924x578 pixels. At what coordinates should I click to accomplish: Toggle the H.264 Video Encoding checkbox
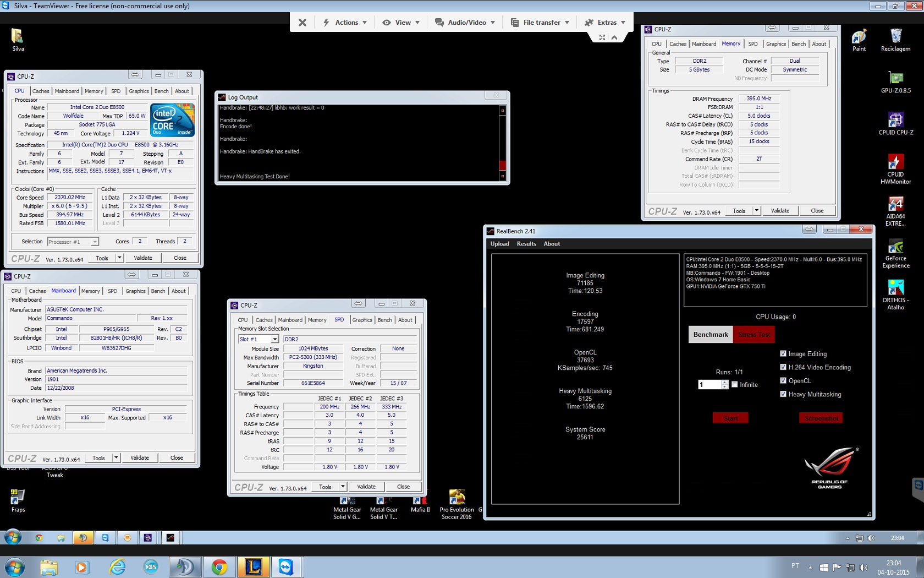783,367
